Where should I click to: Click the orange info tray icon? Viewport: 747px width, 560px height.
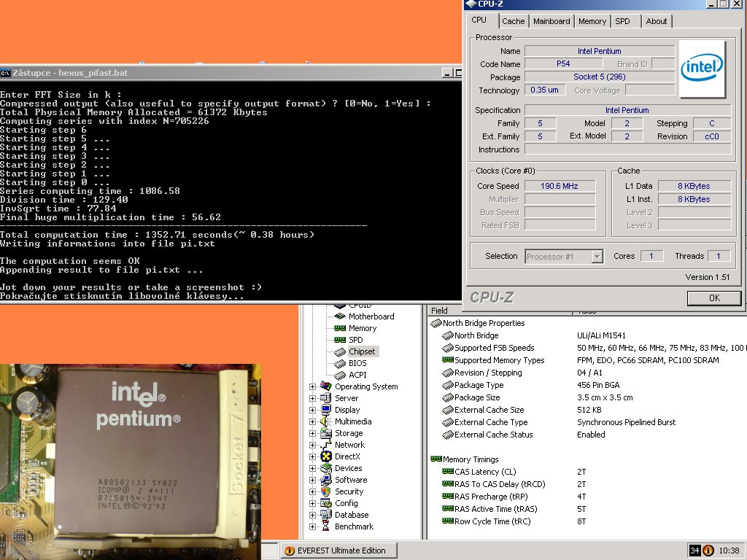[708, 551]
